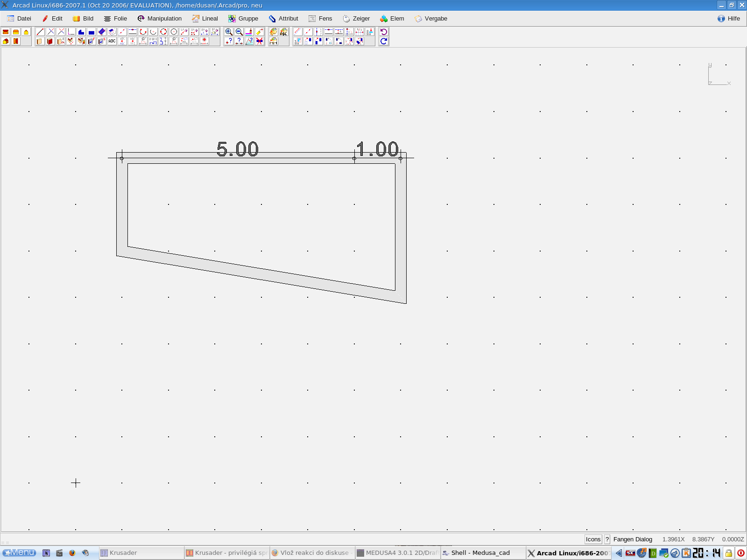Image resolution: width=747 pixels, height=560 pixels.
Task: Open the Bild menu
Action: click(83, 19)
